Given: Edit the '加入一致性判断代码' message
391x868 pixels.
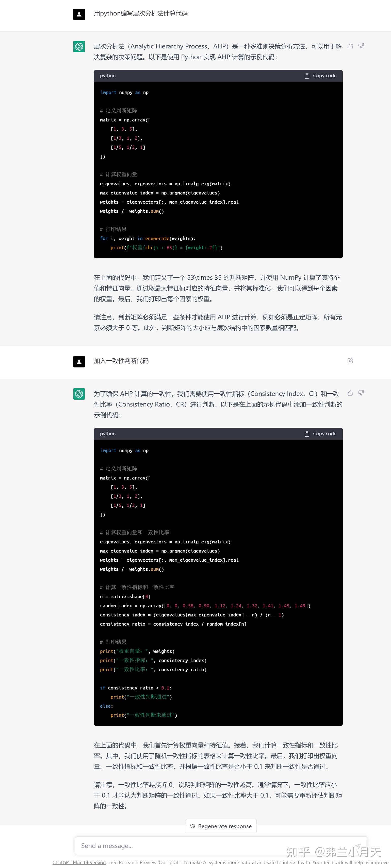Looking at the screenshot, I should [350, 361].
